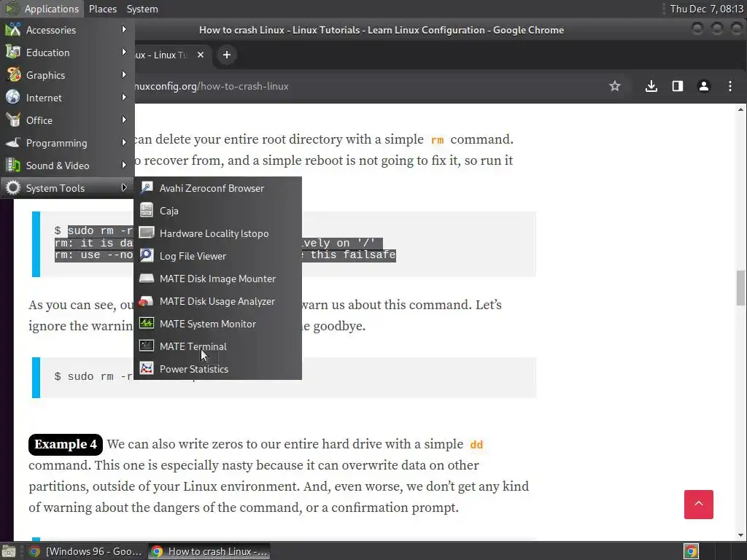
Task: Click the Caja file manager icon
Action: click(x=146, y=211)
